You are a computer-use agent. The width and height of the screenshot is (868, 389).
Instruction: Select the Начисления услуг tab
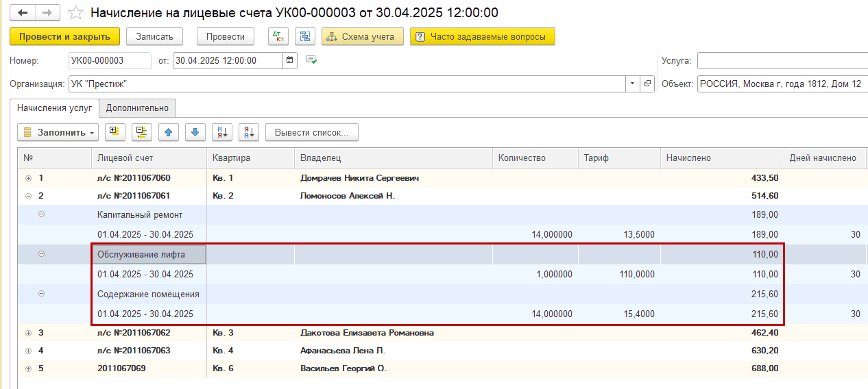(54, 108)
